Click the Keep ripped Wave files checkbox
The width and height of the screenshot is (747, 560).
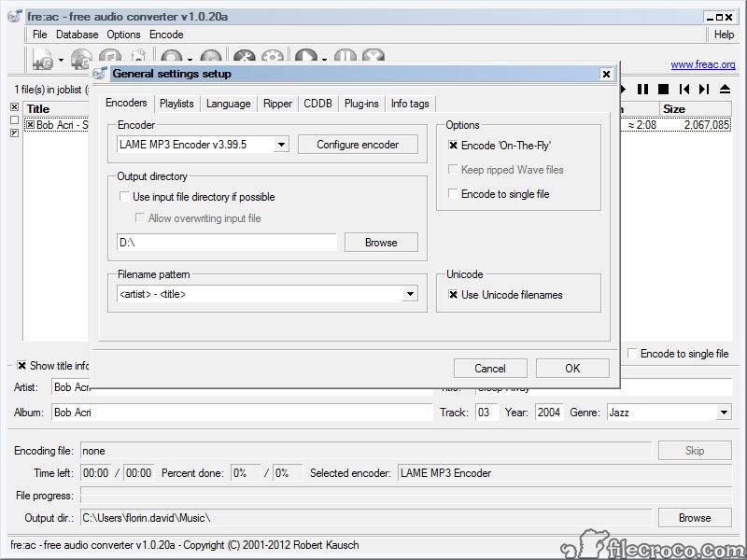(453, 170)
